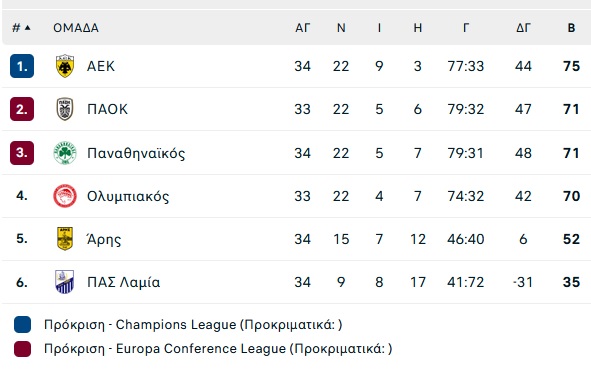The image size is (591, 369).
Task: Click the ΠΑΟΚ team crest icon
Action: 65,109
